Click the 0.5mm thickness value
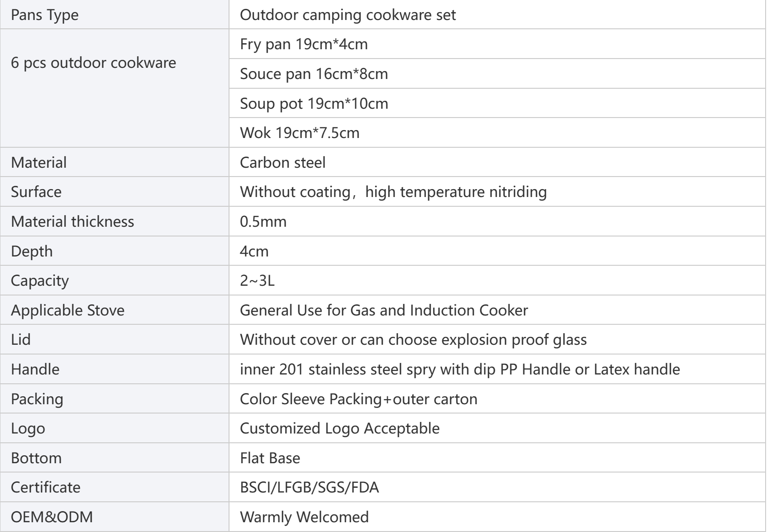 pos(263,222)
